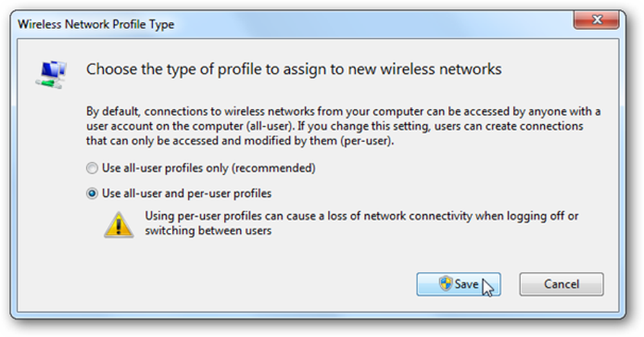Save the wireless profile type setting
Screen dimensions: 644x337
pyautogui.click(x=459, y=284)
